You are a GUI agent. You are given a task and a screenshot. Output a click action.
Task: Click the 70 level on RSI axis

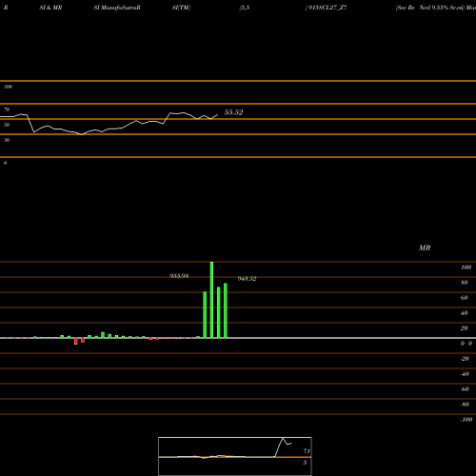tap(7, 109)
